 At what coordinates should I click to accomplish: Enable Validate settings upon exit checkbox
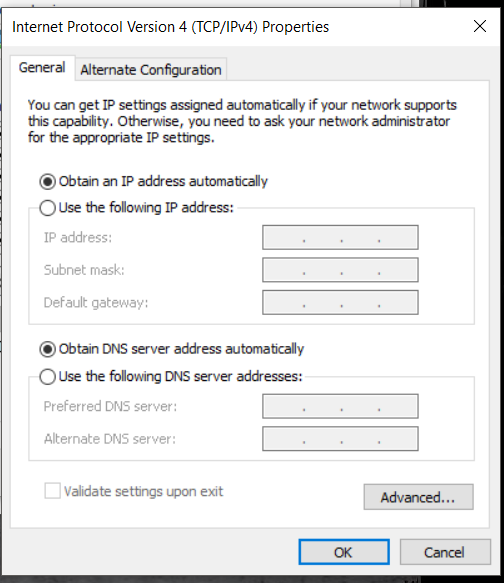pos(52,491)
